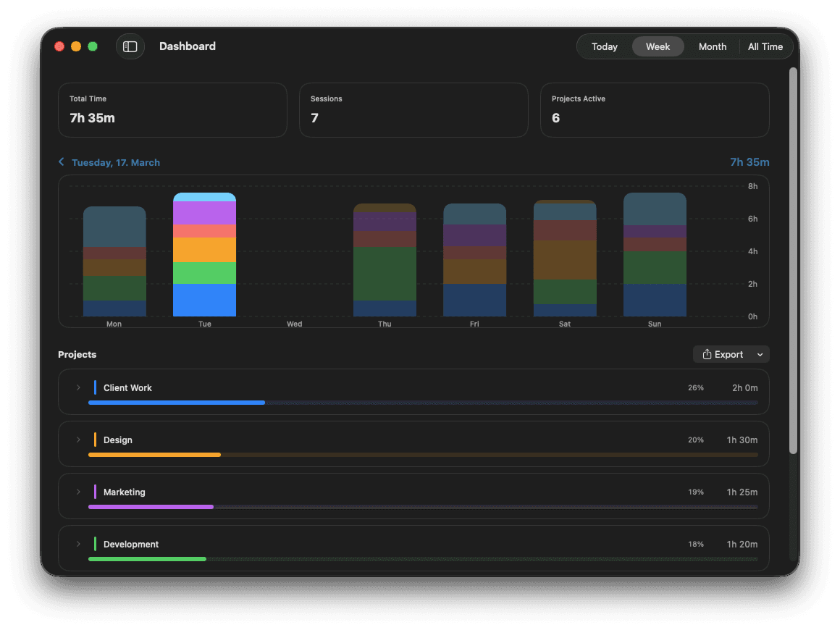The height and width of the screenshot is (630, 840).
Task: Switch to the Today tab
Action: [x=604, y=46]
